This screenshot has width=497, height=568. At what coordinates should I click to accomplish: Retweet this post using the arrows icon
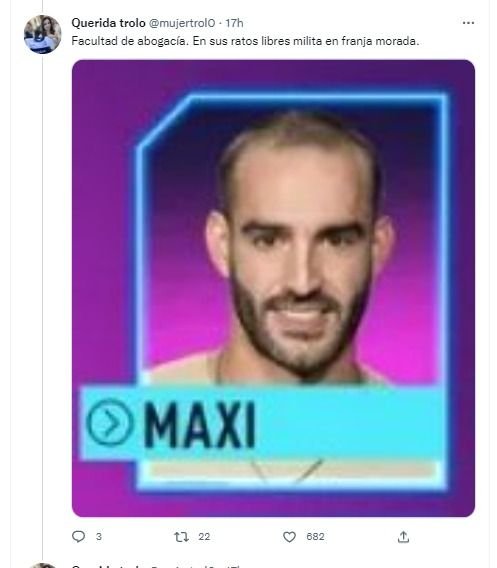[181, 536]
